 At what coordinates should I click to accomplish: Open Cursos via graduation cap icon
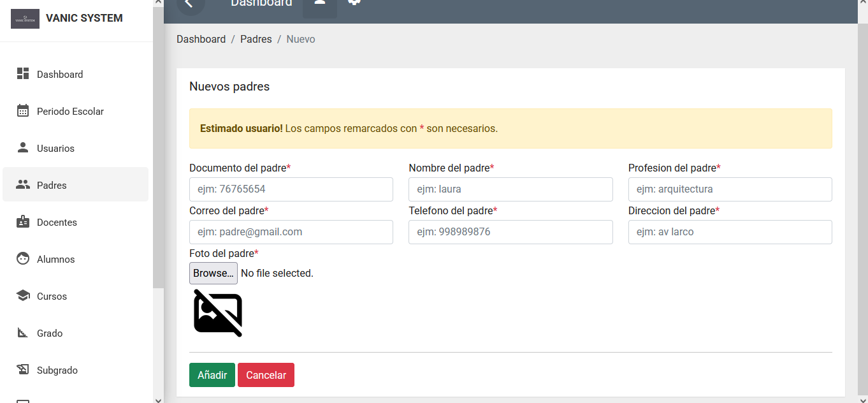tap(23, 296)
